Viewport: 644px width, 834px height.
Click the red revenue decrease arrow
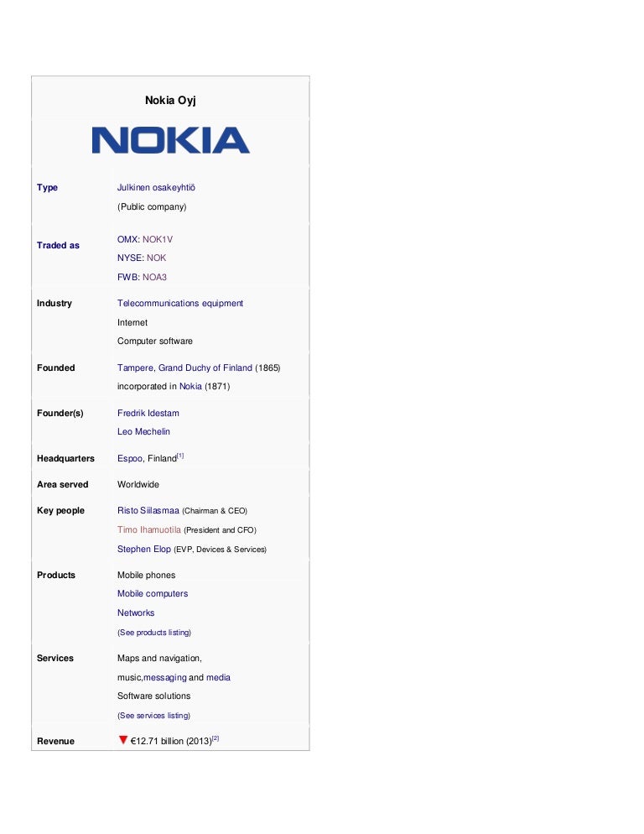[122, 740]
